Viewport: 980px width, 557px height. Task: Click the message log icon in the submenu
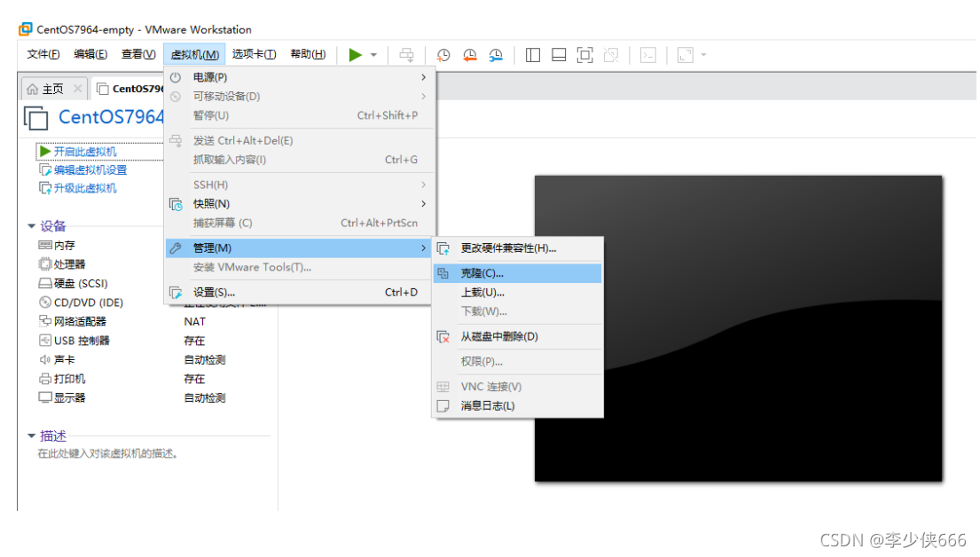coord(443,405)
